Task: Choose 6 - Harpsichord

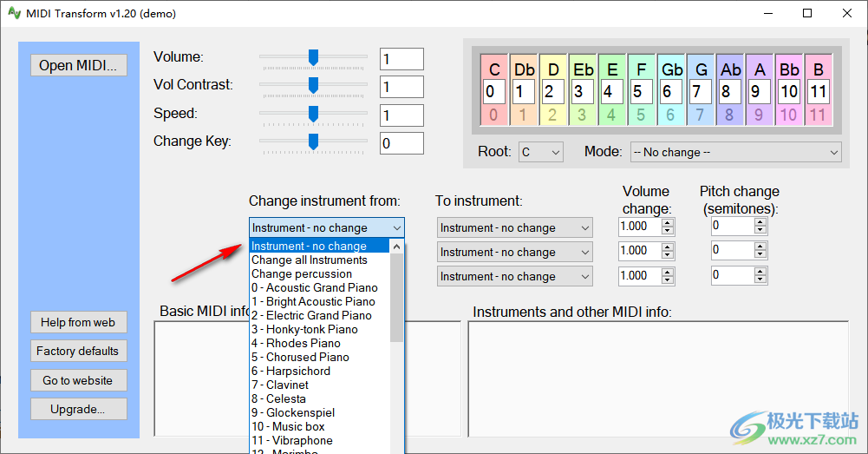Action: (x=320, y=371)
